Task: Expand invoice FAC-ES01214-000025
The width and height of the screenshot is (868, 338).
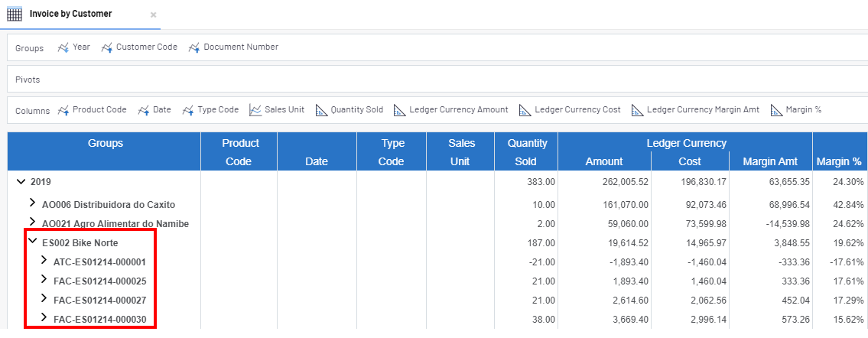Action: click(x=44, y=280)
